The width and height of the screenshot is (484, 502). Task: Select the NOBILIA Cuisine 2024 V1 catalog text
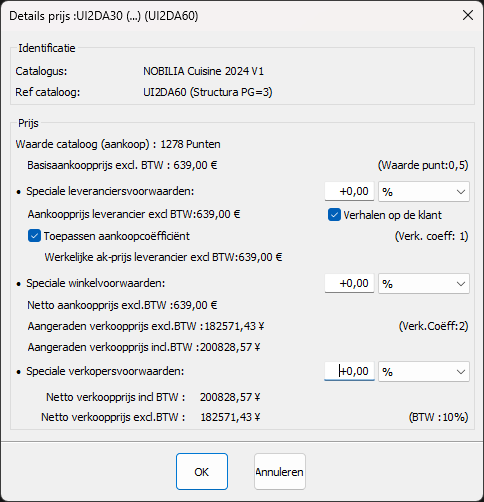203,71
